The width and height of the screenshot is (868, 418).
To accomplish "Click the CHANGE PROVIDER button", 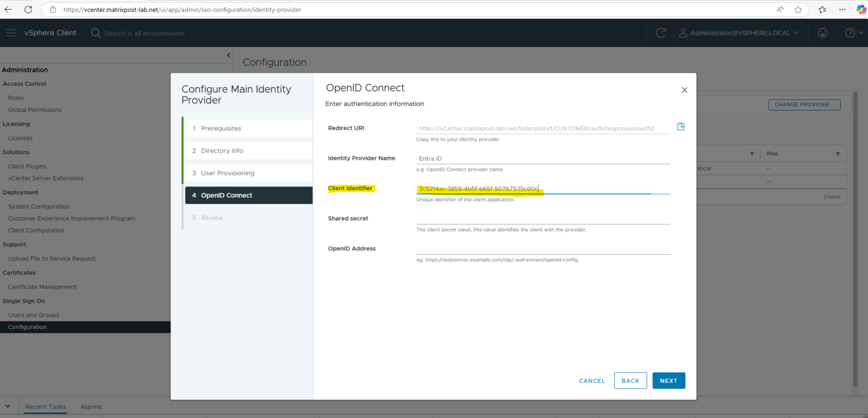I will [x=804, y=104].
